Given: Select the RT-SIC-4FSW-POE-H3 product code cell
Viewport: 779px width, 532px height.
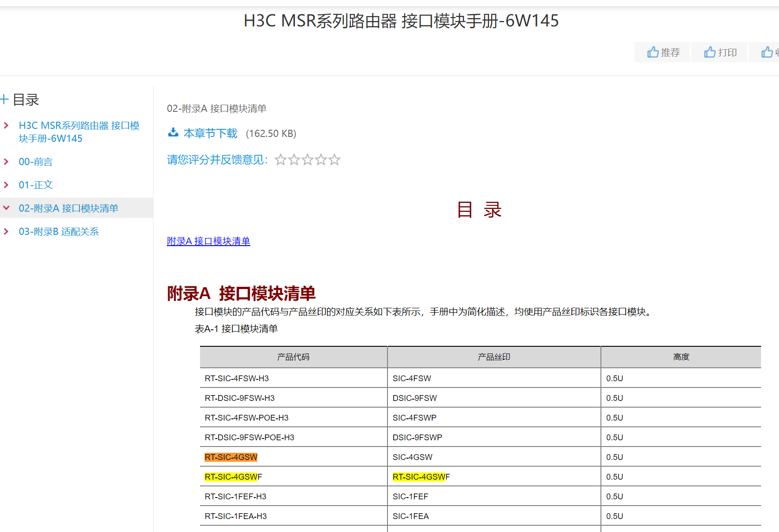Looking at the screenshot, I should 294,417.
